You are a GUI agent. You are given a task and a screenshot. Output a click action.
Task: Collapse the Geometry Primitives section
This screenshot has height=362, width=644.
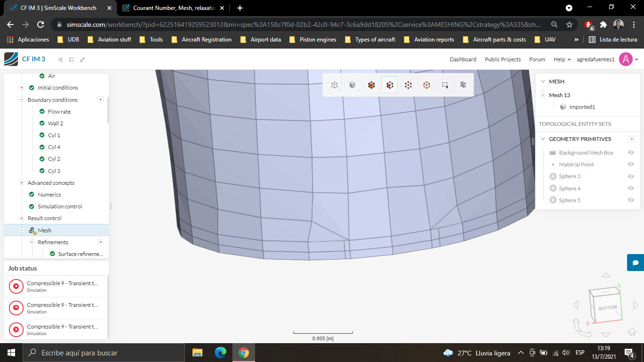[543, 139]
